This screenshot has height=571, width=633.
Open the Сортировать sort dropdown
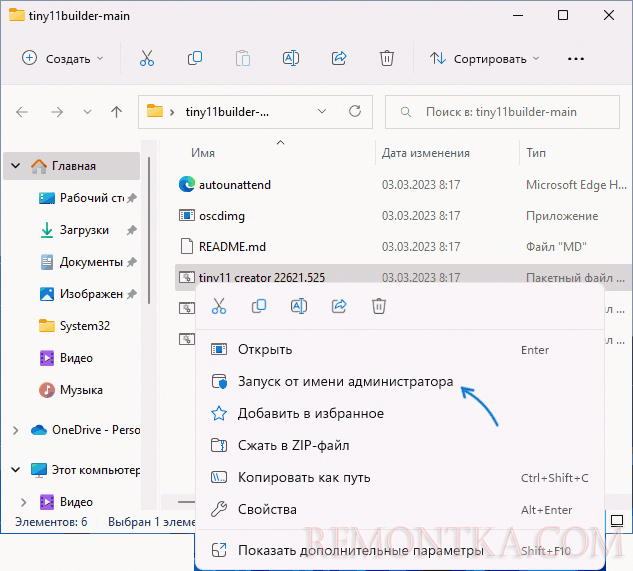484,59
